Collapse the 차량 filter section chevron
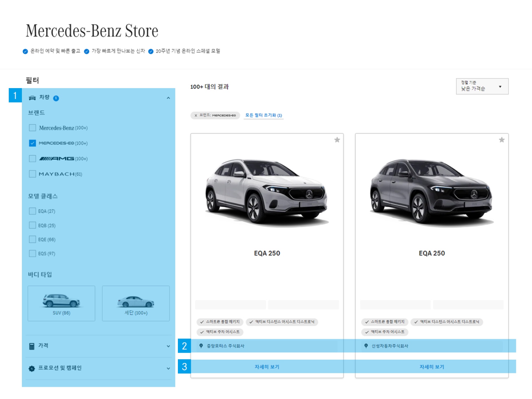This screenshot has height=399, width=532. (x=168, y=98)
